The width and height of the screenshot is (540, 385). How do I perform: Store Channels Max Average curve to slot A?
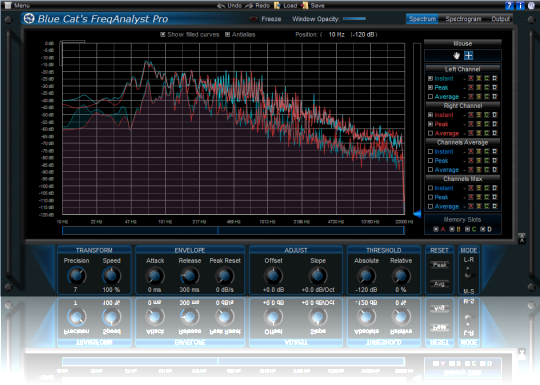471,206
